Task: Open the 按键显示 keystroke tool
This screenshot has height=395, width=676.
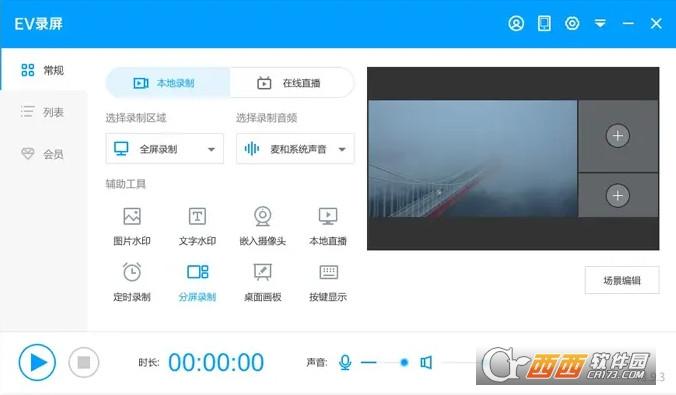Action: [328, 282]
